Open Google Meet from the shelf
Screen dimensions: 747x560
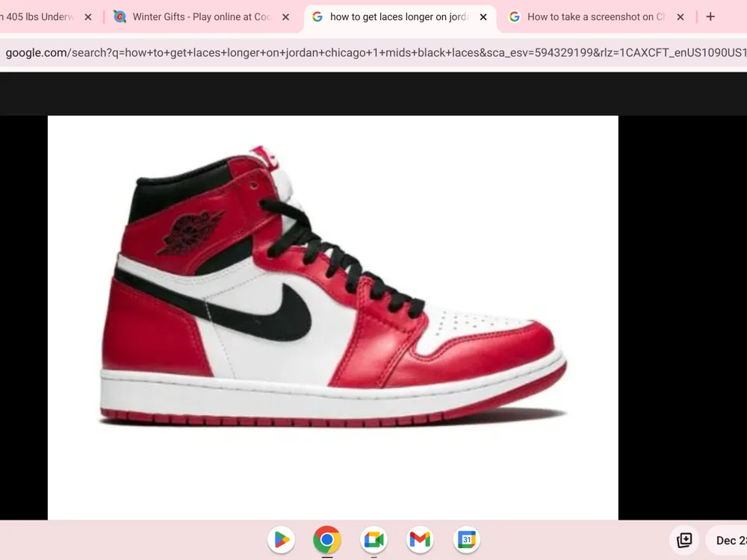click(373, 540)
